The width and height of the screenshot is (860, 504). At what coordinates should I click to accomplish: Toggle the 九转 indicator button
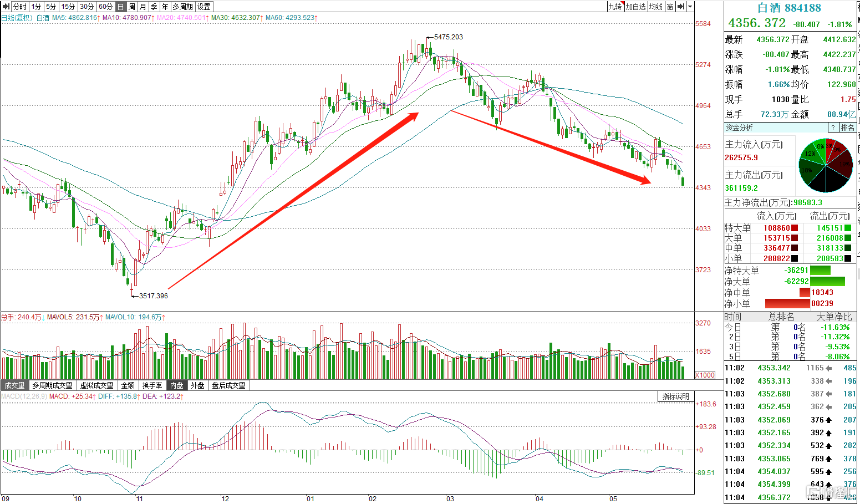(615, 7)
